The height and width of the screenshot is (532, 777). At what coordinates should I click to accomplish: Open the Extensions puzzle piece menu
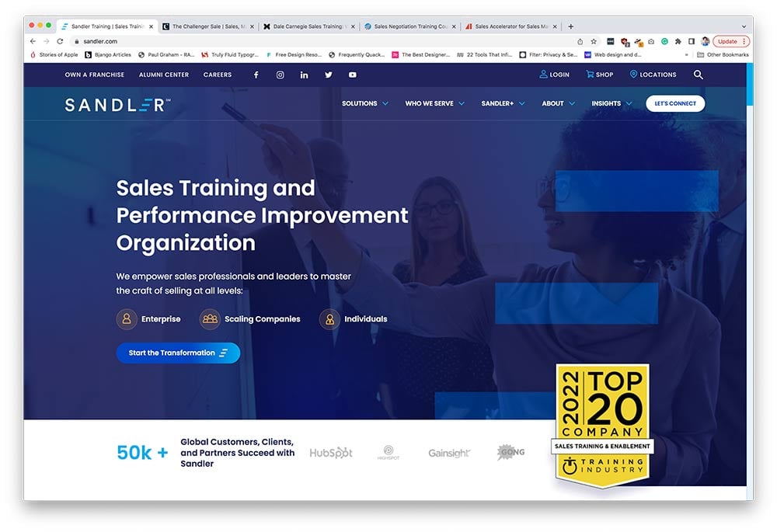tap(678, 41)
